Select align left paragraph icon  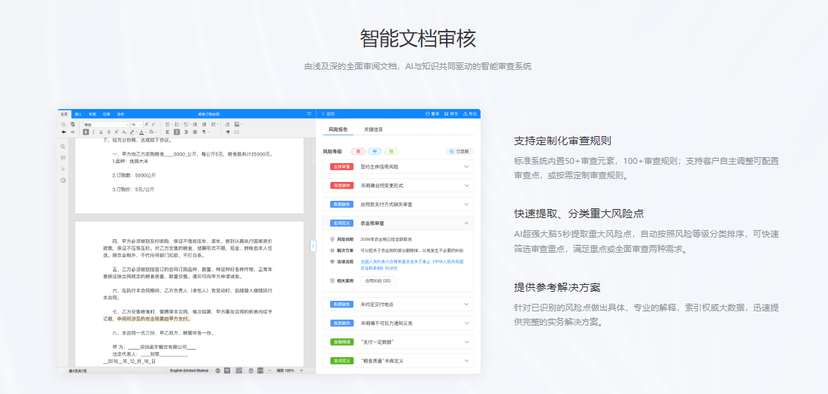[168, 132]
